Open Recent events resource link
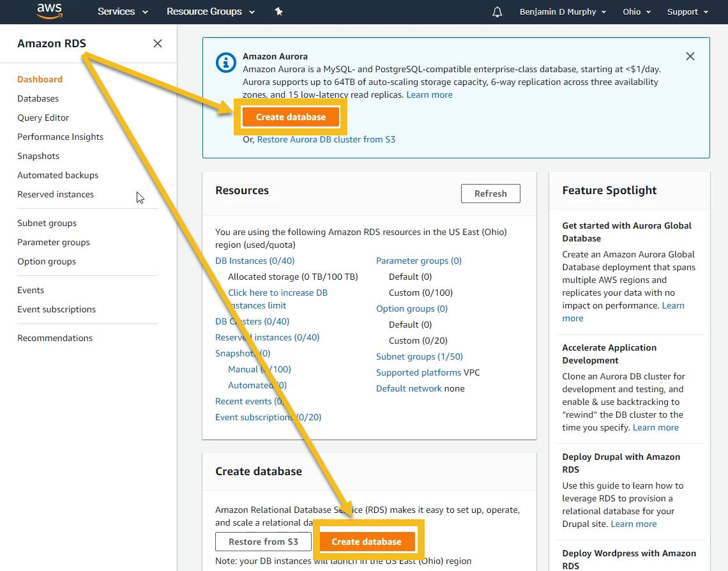Viewport: 728px width, 571px height. tap(249, 401)
